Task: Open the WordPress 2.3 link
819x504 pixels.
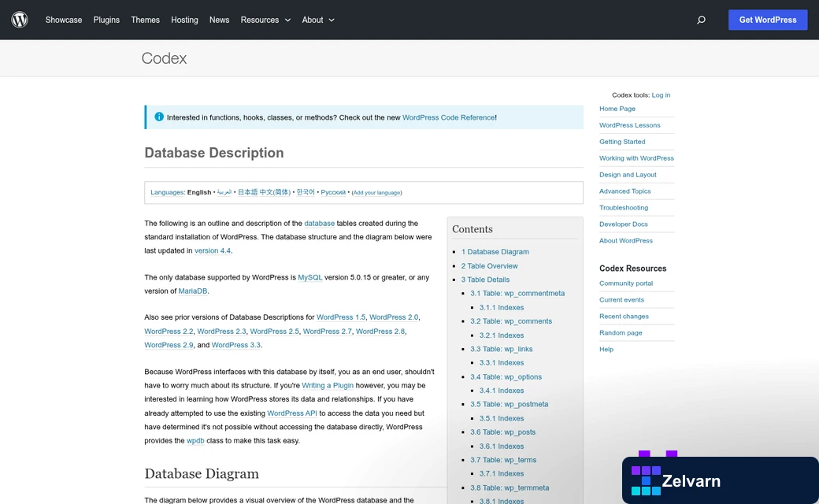Action: pos(221,332)
